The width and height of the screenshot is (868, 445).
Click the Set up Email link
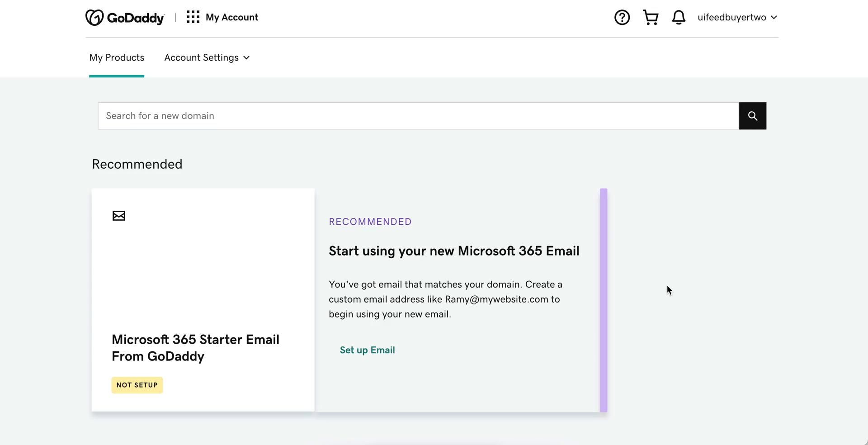[x=367, y=350]
